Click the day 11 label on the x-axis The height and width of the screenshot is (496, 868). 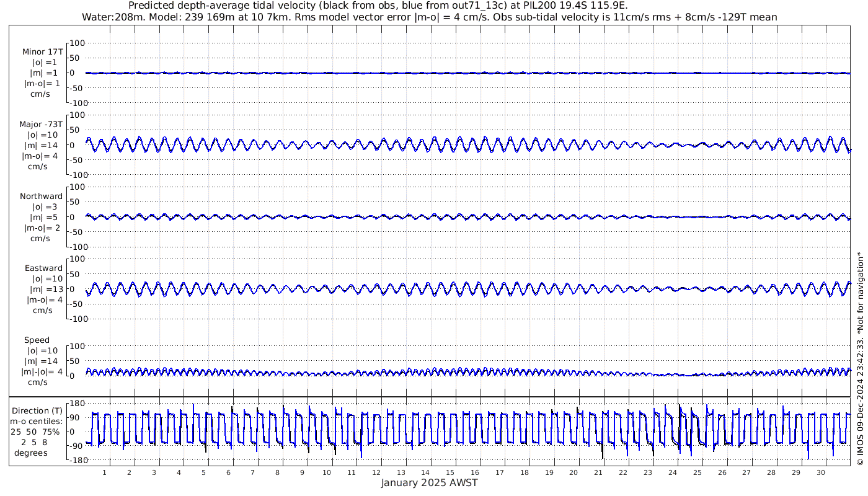tap(351, 472)
